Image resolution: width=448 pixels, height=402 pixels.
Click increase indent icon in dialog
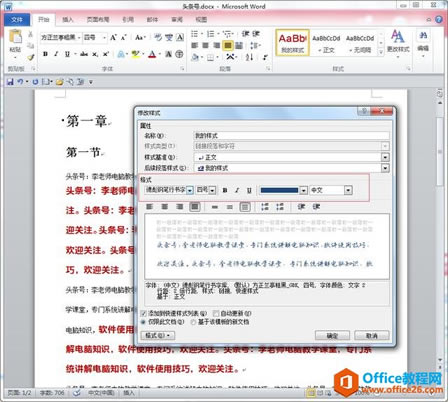click(316, 207)
